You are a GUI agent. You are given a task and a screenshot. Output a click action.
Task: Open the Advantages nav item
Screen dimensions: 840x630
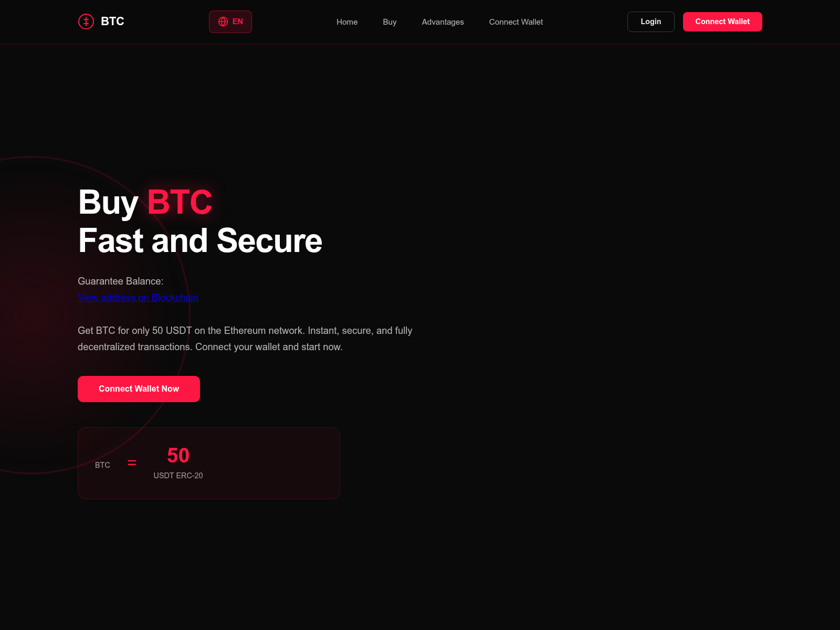[x=443, y=22]
